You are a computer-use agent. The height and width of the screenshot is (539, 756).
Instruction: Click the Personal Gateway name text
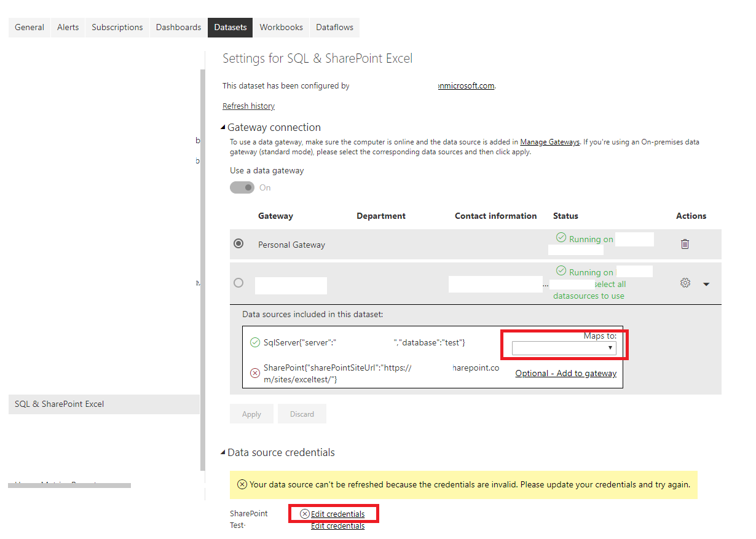tap(291, 245)
